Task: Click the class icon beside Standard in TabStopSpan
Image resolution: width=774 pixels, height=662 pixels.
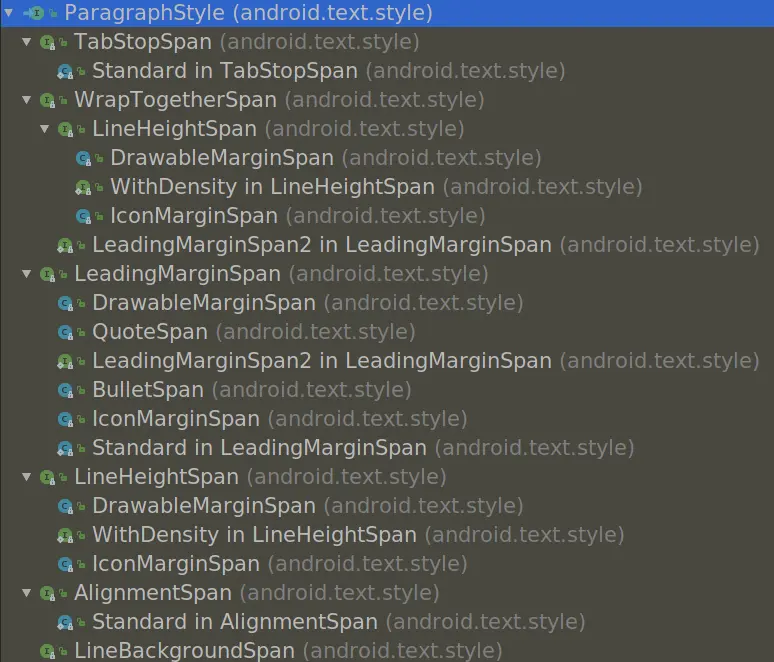Action: point(65,72)
